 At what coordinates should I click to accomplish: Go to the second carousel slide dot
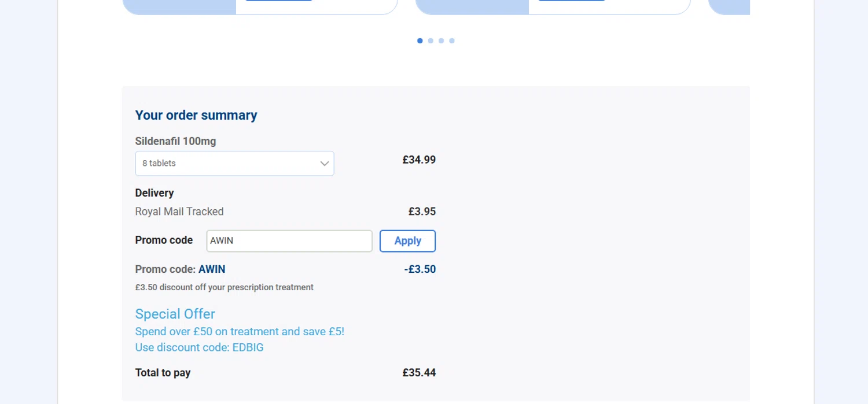(x=431, y=40)
